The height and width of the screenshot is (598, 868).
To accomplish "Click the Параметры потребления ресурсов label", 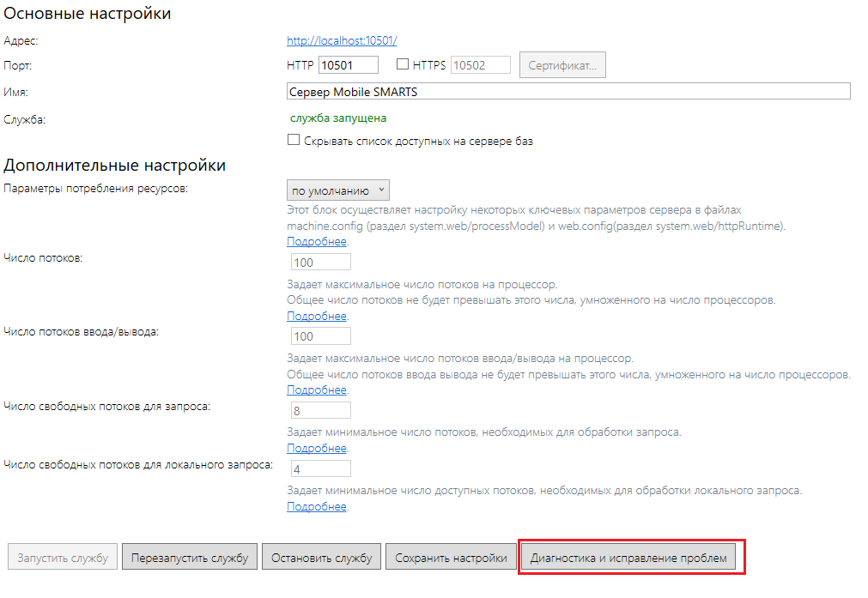I will pyautogui.click(x=96, y=189).
